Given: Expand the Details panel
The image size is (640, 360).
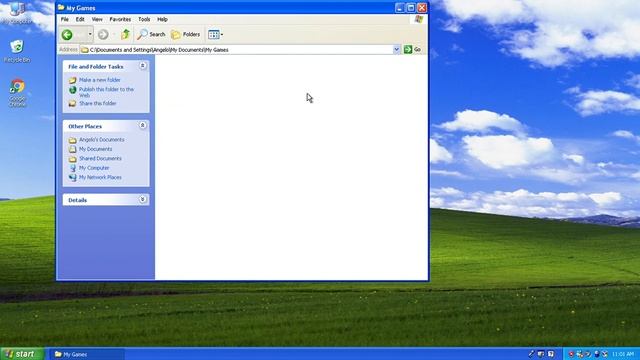Looking at the screenshot, I should click(142, 199).
